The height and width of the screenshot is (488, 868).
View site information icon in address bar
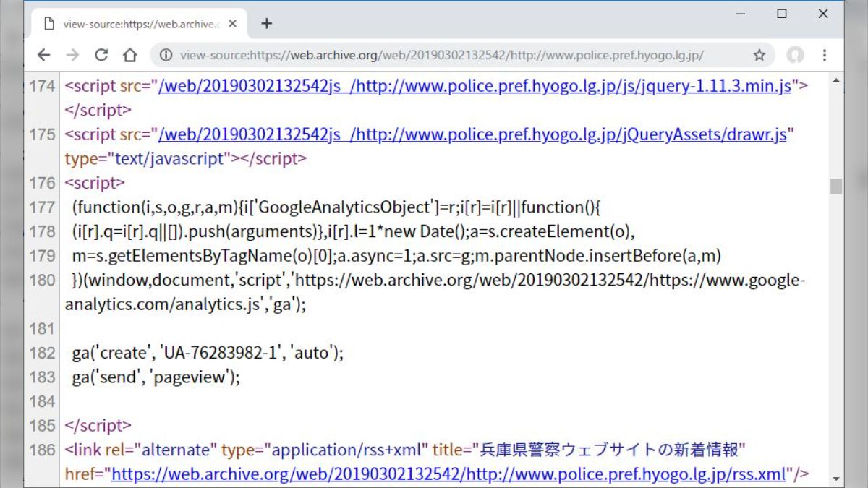coord(166,55)
